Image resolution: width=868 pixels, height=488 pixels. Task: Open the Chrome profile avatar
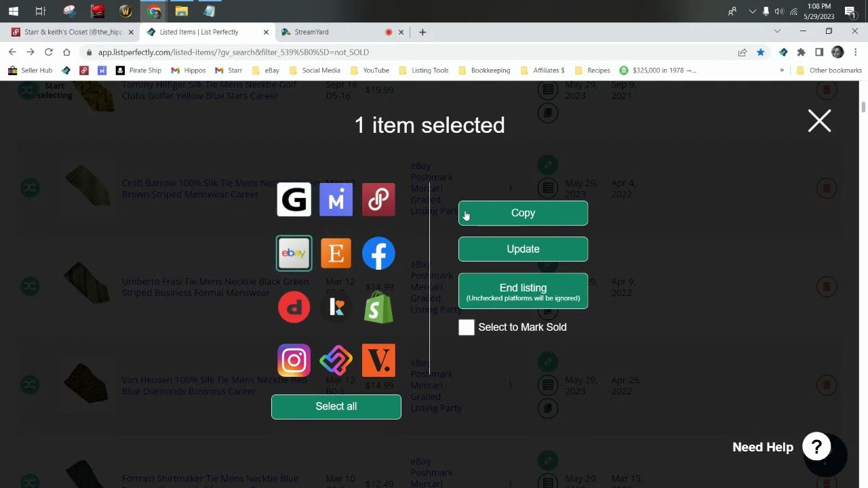(837, 52)
